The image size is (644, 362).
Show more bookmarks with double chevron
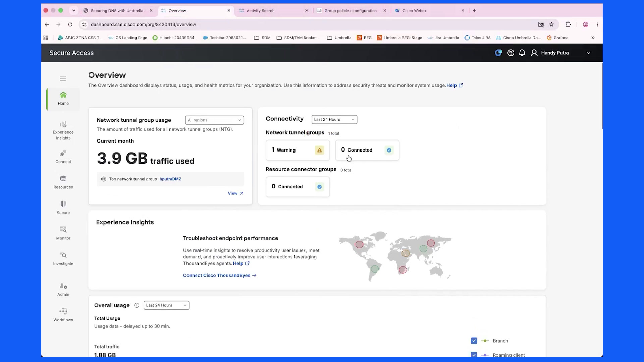[x=593, y=38]
